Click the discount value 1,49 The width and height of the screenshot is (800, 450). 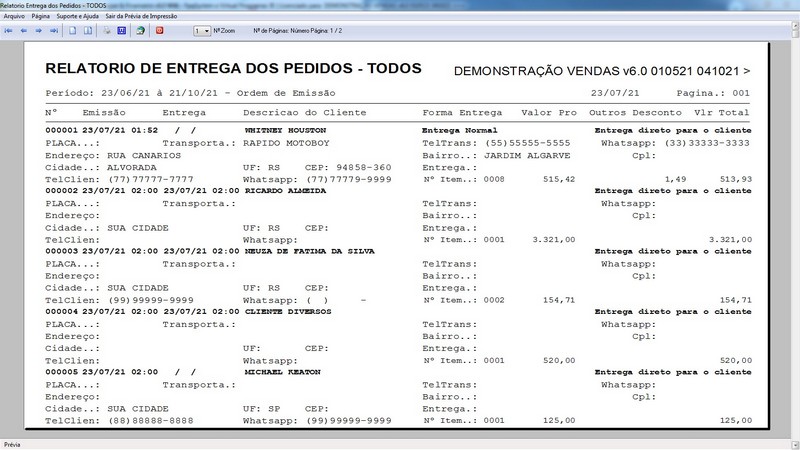676,180
